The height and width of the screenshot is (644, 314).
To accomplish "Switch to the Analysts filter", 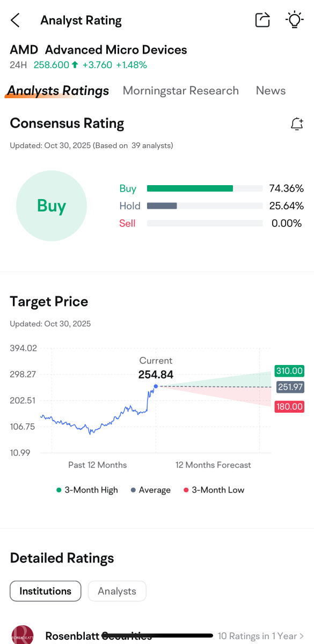I will (116, 591).
